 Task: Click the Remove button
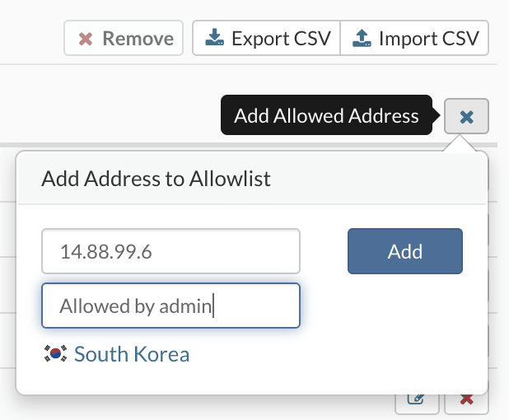click(124, 39)
